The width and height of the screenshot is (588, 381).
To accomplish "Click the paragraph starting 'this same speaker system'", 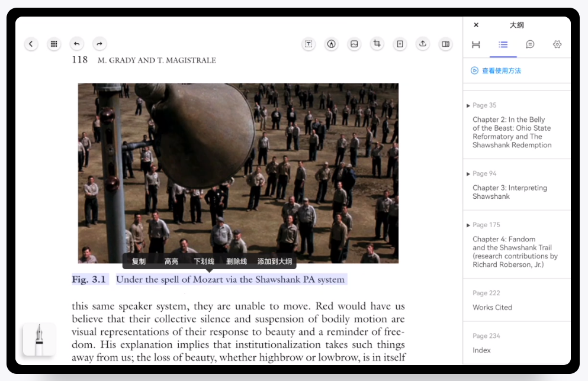I will [x=239, y=331].
